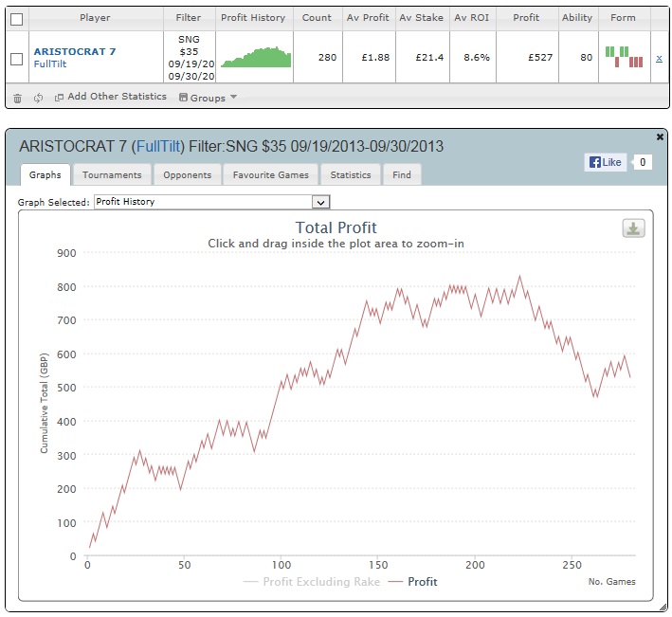This screenshot has width=672, height=617.
Task: Click the refresh icon beside trash
Action: click(38, 99)
